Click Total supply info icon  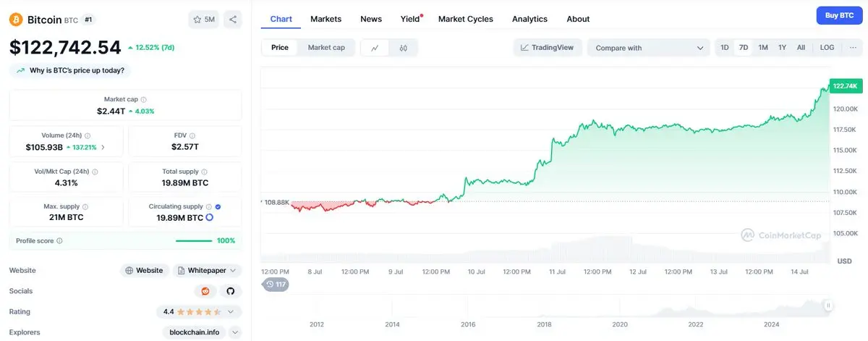pos(204,172)
